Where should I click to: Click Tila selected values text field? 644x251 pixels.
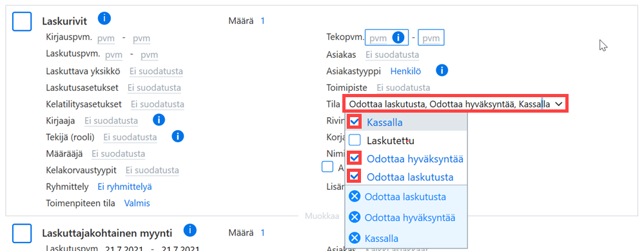tap(449, 104)
